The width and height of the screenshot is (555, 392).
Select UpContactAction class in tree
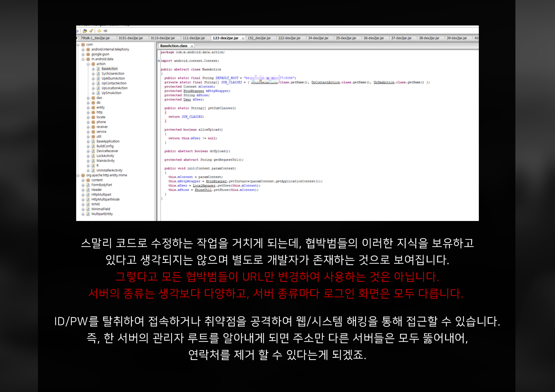(x=114, y=83)
